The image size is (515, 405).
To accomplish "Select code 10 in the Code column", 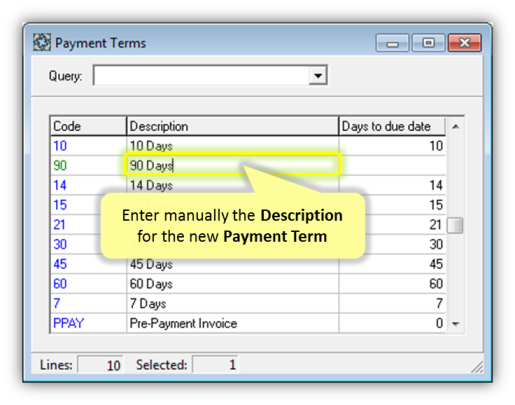I will tap(88, 146).
